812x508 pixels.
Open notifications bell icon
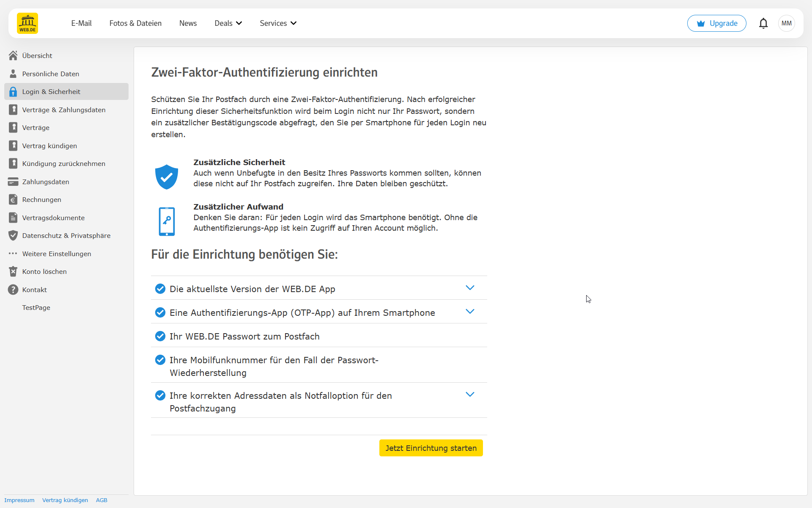coord(763,23)
